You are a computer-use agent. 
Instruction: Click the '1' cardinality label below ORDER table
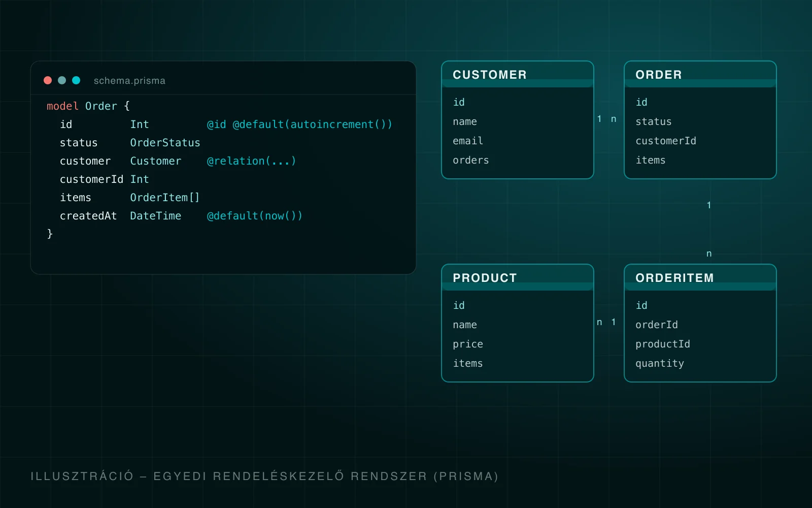click(x=709, y=205)
